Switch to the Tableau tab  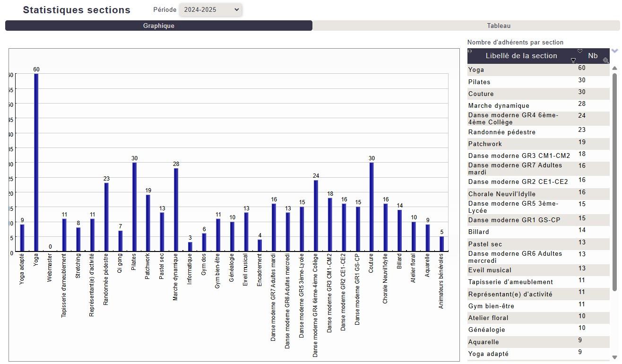(499, 26)
